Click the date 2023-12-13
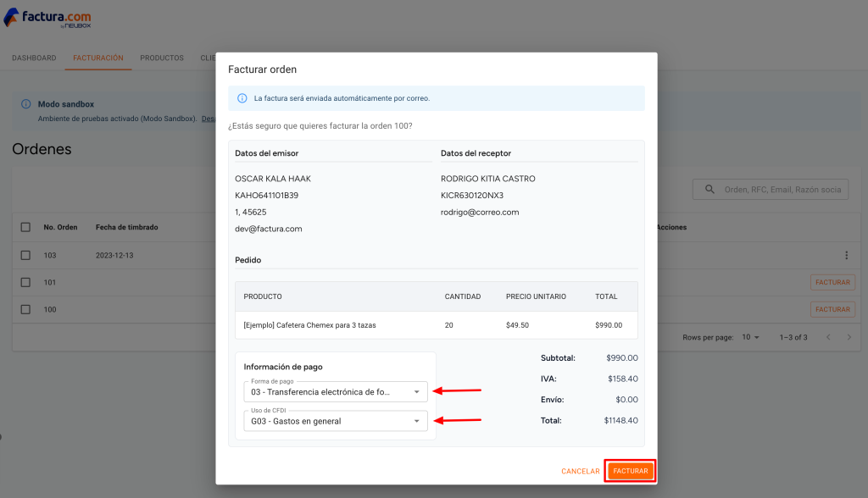The image size is (868, 498). coord(114,256)
